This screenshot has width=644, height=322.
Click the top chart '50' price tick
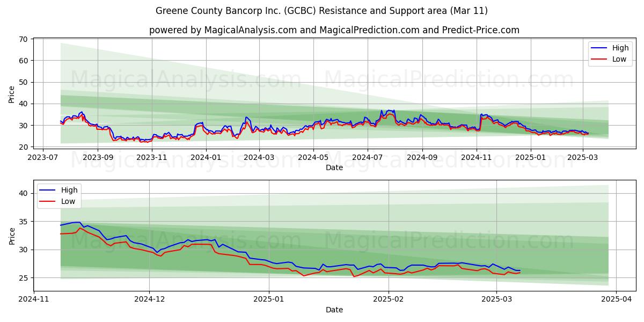coord(23,82)
